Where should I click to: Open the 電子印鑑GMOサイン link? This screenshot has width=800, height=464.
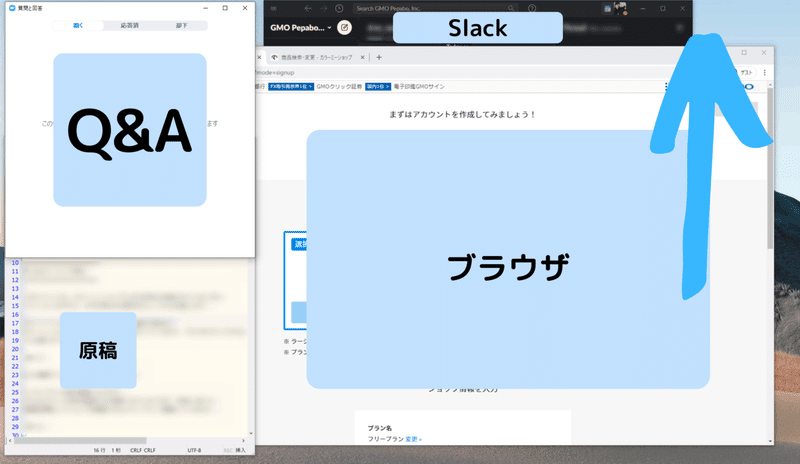coord(419,87)
